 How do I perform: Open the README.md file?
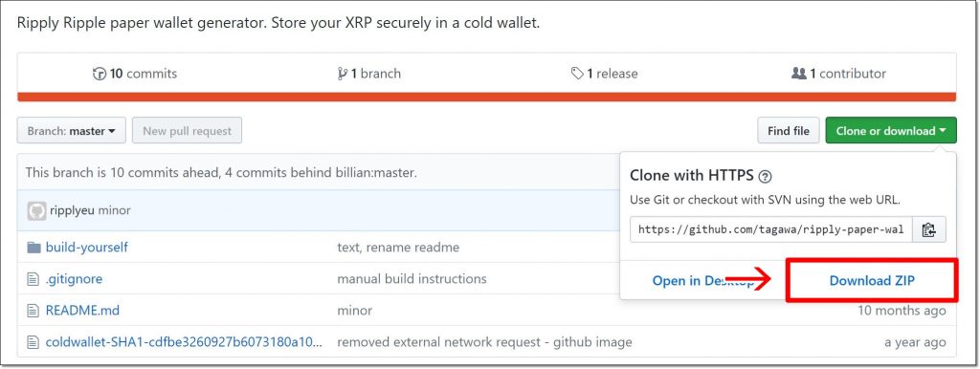[82, 311]
